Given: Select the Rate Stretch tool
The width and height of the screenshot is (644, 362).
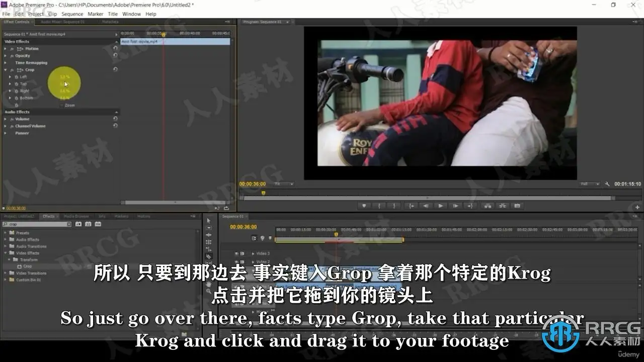Looking at the screenshot, I should point(209,249).
